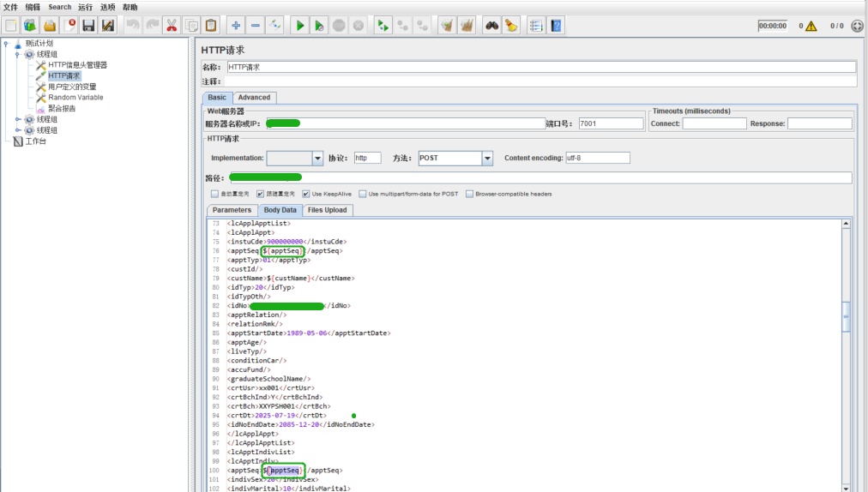This screenshot has height=492, width=868.
Task: Toggle the 自动重定向 checkbox
Action: (214, 194)
